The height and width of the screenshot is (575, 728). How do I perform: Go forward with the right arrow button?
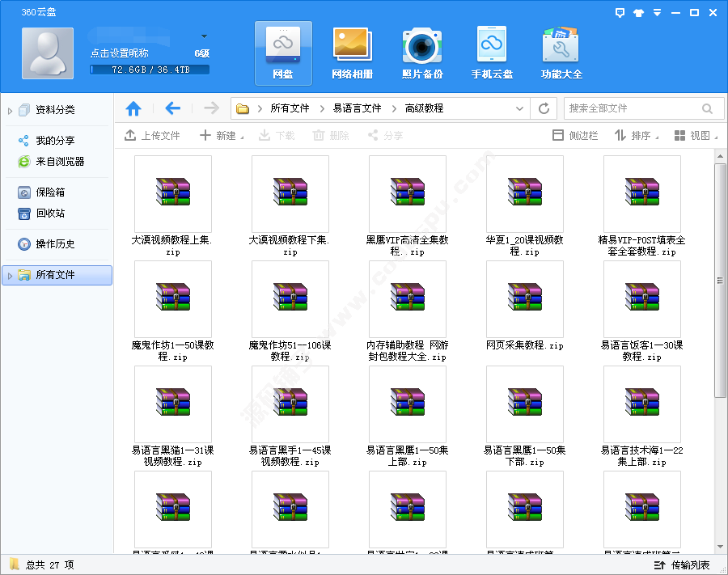pos(211,108)
